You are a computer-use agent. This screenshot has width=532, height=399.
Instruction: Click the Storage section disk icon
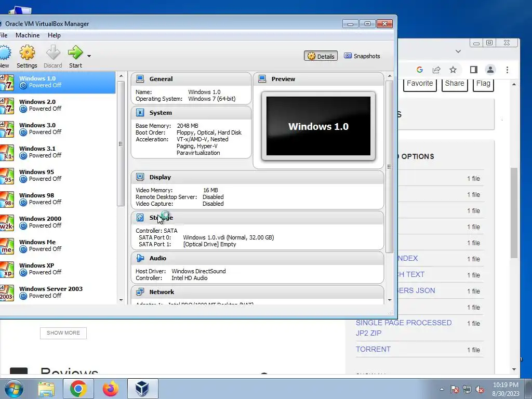(x=140, y=218)
